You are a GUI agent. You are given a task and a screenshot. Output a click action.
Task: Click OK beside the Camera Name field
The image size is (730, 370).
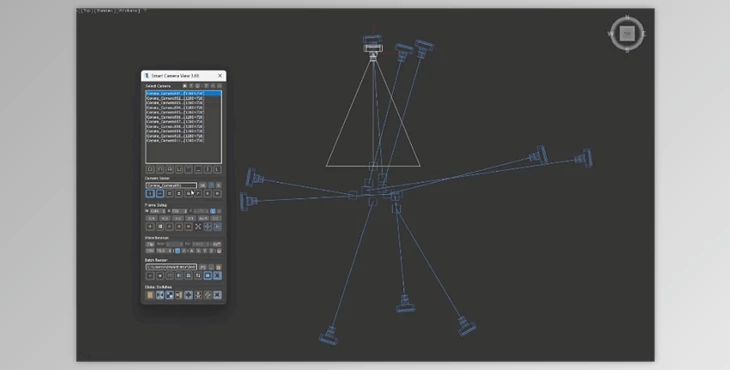203,185
